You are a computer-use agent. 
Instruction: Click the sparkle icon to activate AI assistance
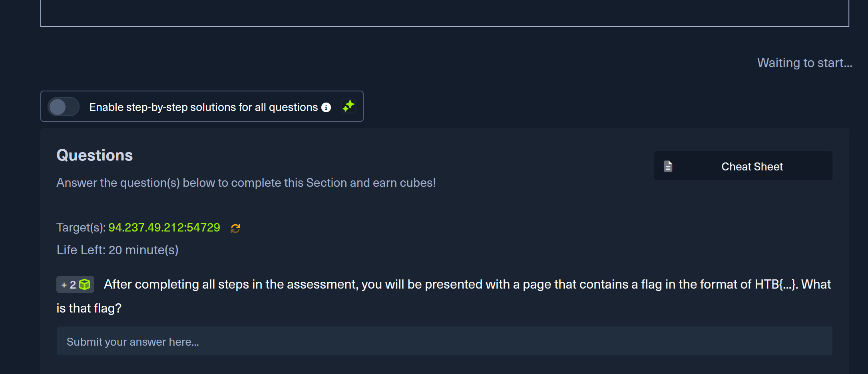348,106
